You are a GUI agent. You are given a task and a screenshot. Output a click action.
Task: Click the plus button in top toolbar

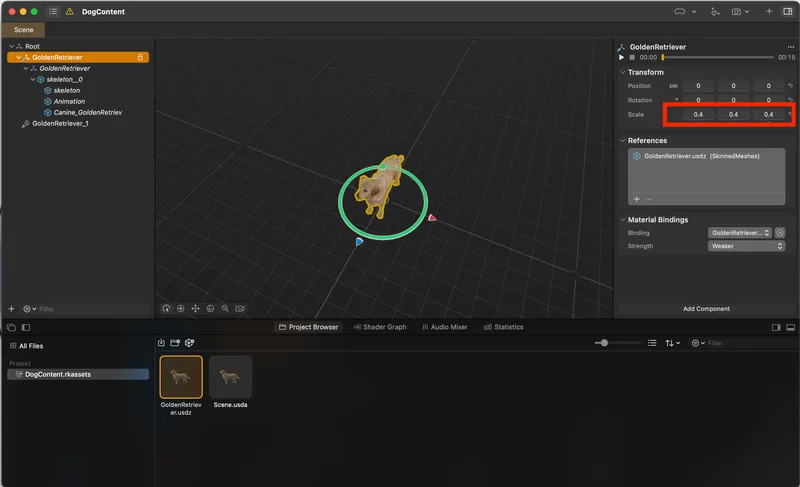769,11
